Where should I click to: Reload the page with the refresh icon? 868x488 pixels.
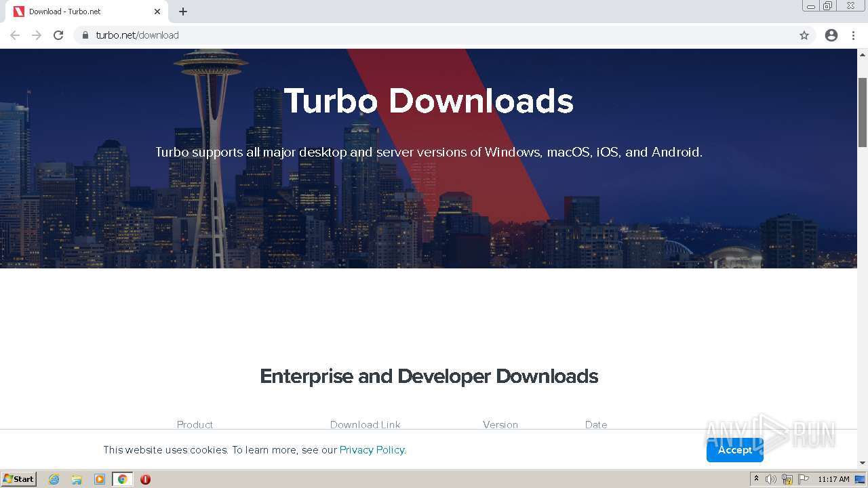click(x=58, y=35)
